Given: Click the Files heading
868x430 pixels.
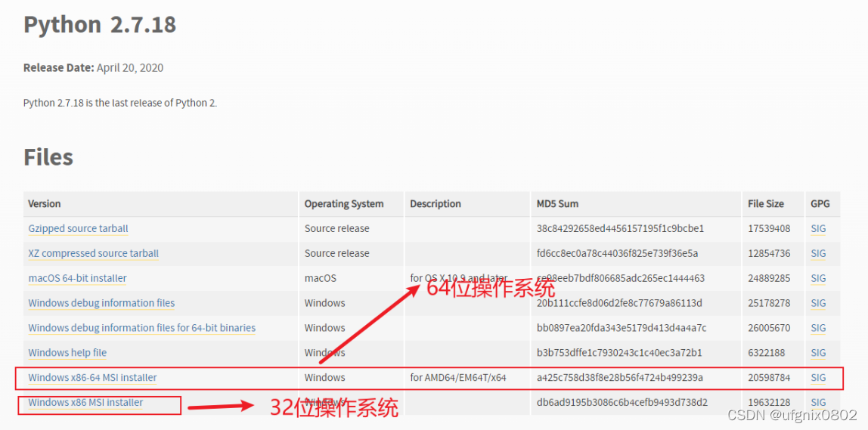Looking at the screenshot, I should pyautogui.click(x=48, y=157).
